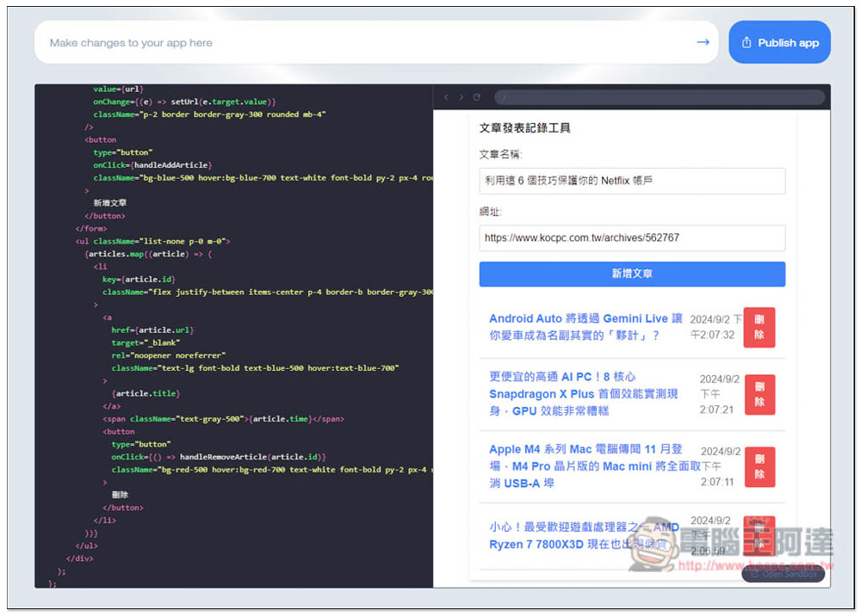Viewport: 861px width, 616px height.
Task: Click the 文章發表記錄工具 heading
Action: pos(524,128)
